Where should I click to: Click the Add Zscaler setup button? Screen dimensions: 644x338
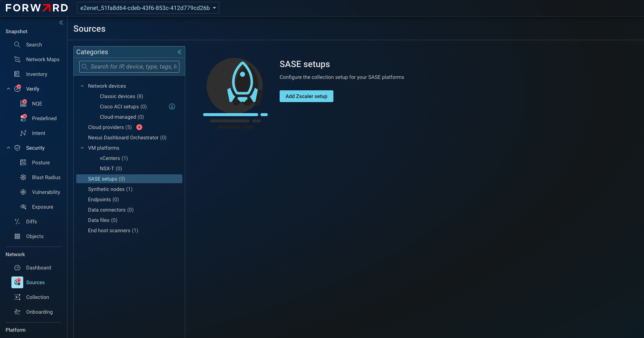coord(306,96)
